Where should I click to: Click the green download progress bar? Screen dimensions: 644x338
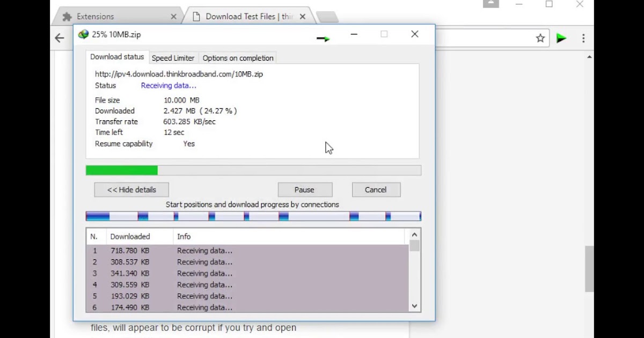click(253, 171)
